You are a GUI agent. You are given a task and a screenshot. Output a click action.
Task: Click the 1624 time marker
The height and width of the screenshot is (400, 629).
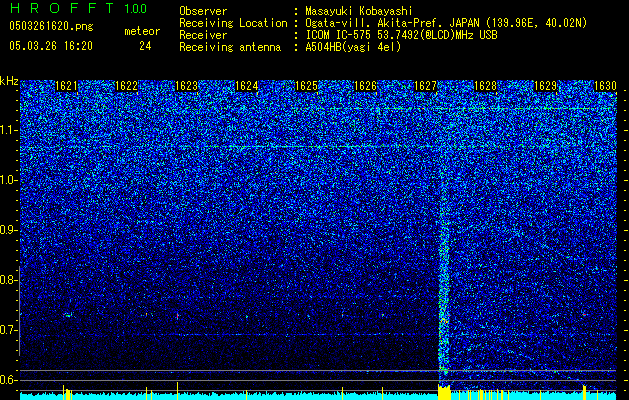pyautogui.click(x=246, y=86)
